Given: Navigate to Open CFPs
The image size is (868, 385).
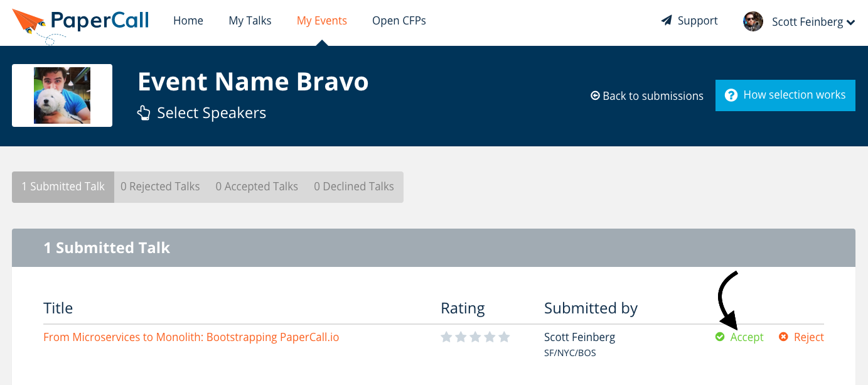Looking at the screenshot, I should [399, 21].
